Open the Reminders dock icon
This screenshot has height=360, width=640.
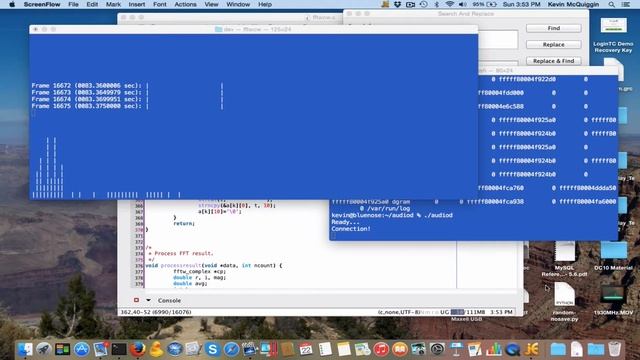325,349
